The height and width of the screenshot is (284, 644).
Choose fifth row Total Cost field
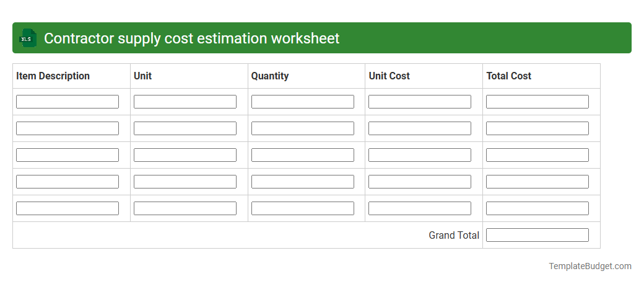tap(537, 208)
